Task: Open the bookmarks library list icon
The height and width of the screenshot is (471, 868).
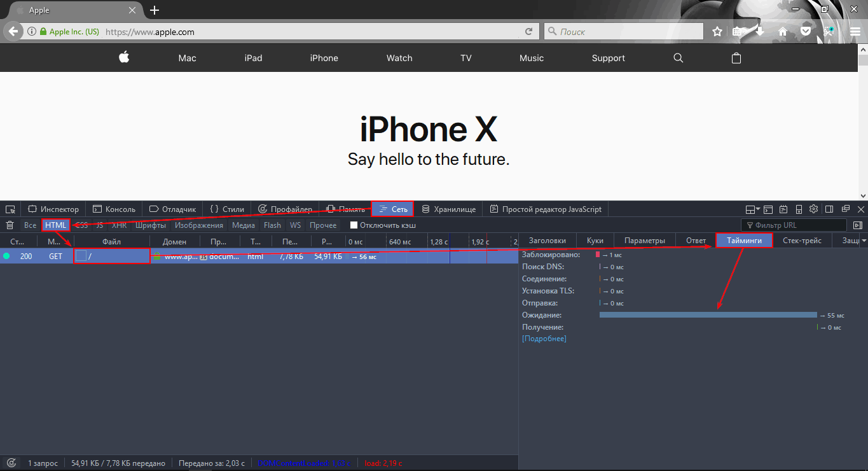Action: click(x=738, y=32)
